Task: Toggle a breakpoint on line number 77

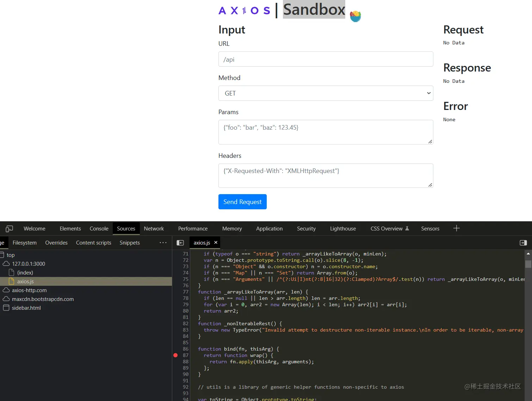Action: pyautogui.click(x=186, y=292)
